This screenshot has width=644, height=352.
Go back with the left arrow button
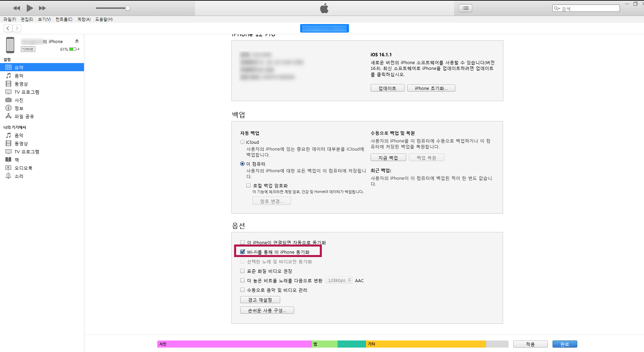coord(8,28)
